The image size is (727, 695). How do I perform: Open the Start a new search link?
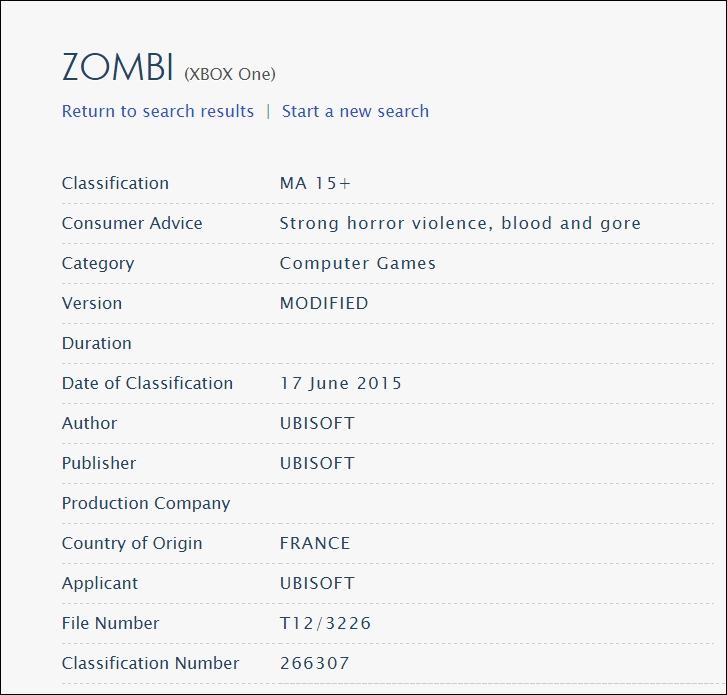click(x=355, y=111)
